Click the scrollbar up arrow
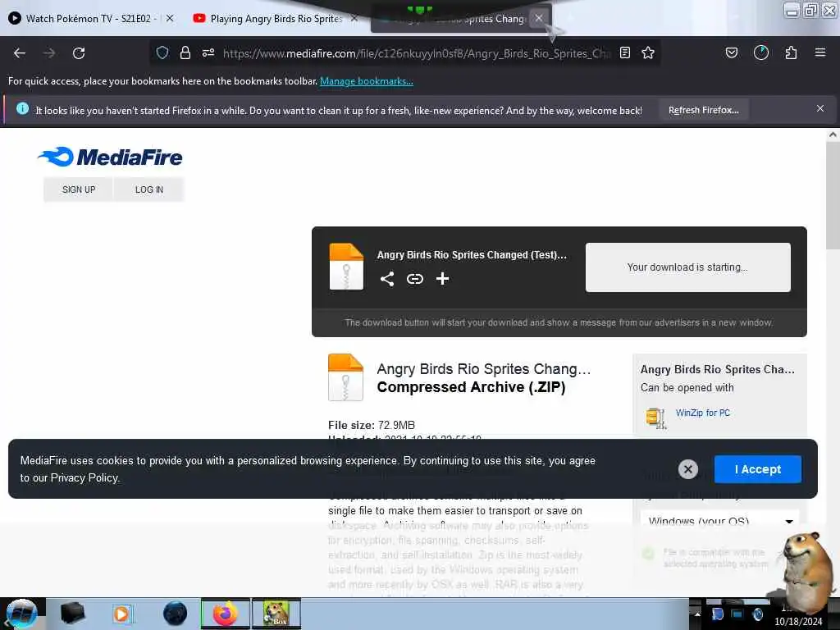840x630 pixels. [x=833, y=135]
